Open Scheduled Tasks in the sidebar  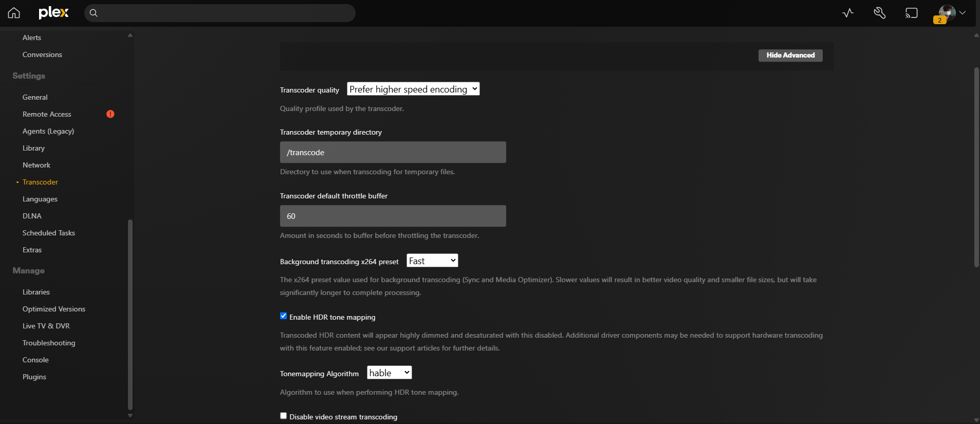pos(49,233)
